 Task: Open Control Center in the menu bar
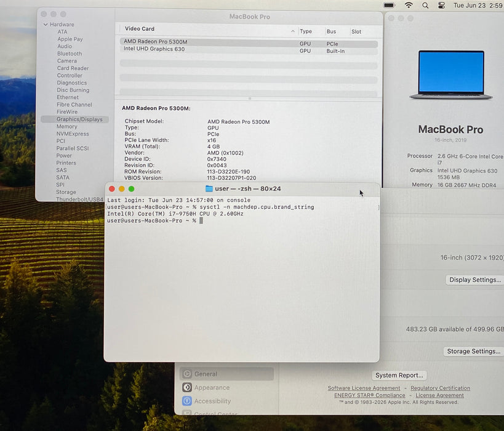tap(442, 6)
